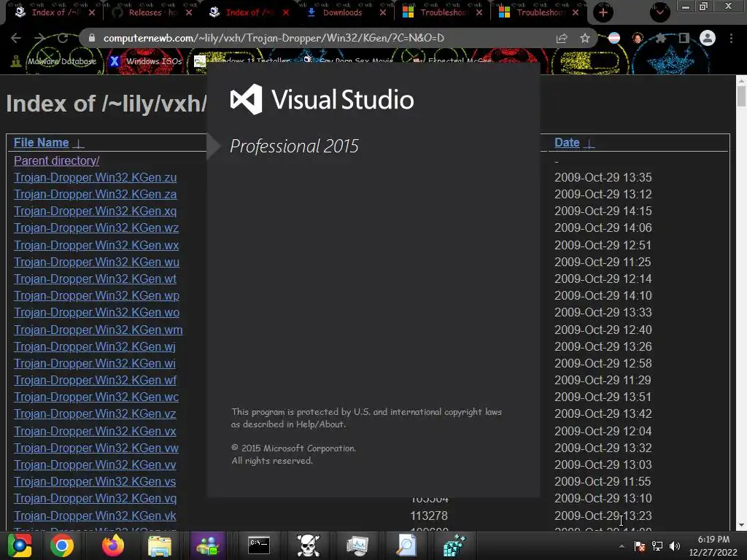Screen dimensions: 747x560
Task: Open Trojan-Dropper.Win32.KGen.vk file link
Action: (95, 516)
